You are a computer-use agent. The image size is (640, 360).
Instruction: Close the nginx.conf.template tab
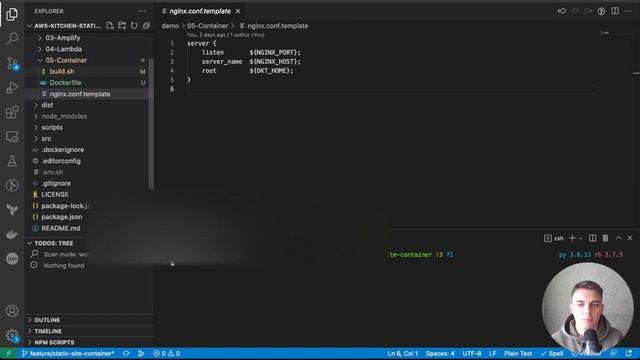(x=238, y=11)
